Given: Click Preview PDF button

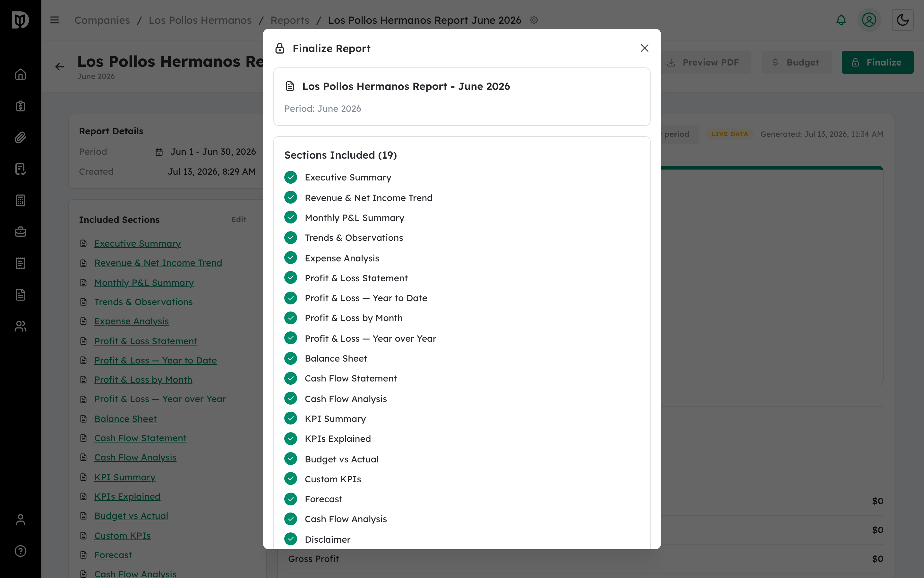Looking at the screenshot, I should click(x=703, y=62).
